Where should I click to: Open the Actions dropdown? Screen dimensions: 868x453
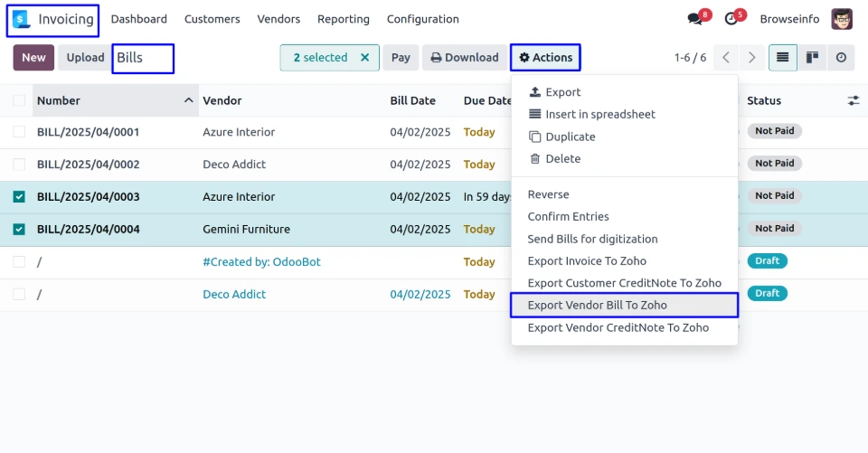click(x=545, y=58)
